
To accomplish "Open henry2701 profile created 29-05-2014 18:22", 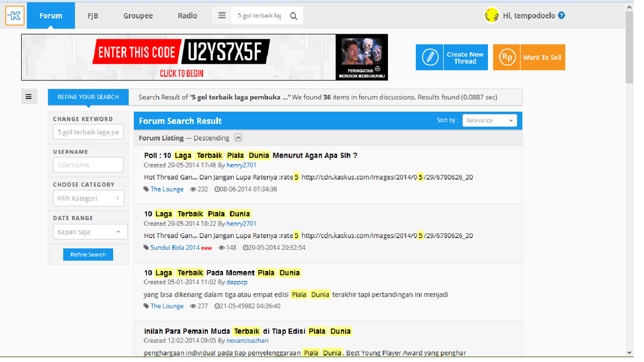I will (242, 223).
